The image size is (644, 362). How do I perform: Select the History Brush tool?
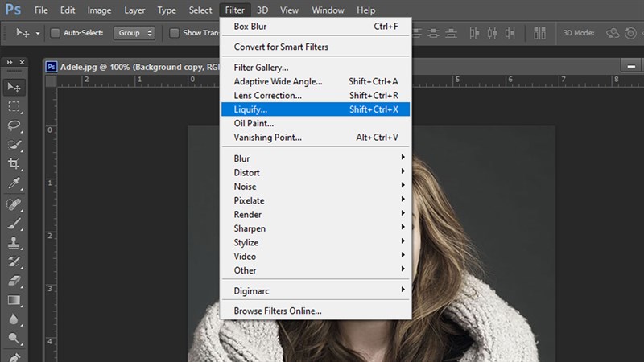click(14, 261)
